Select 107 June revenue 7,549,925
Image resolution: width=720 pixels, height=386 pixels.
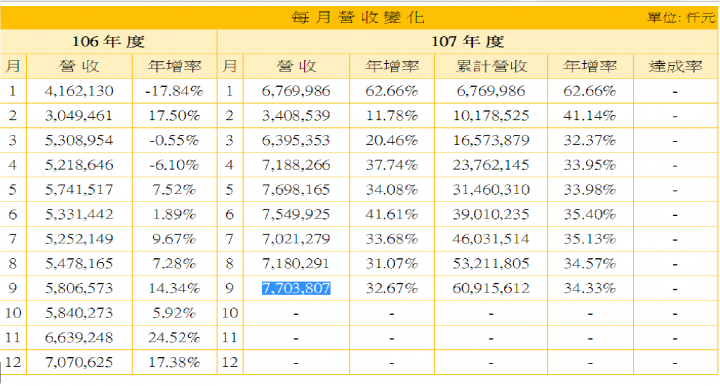[x=296, y=214]
